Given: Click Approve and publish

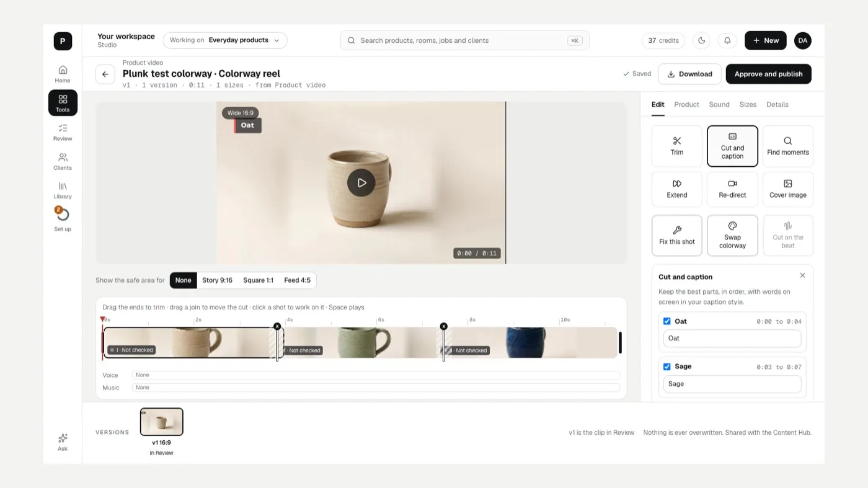Looking at the screenshot, I should tap(768, 74).
